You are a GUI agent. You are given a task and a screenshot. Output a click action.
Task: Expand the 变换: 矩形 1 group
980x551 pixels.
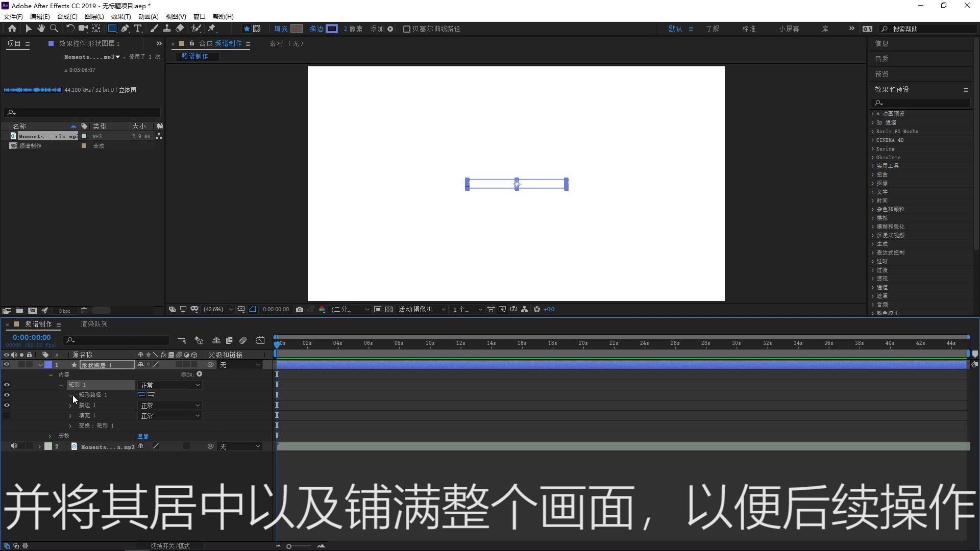[70, 425]
